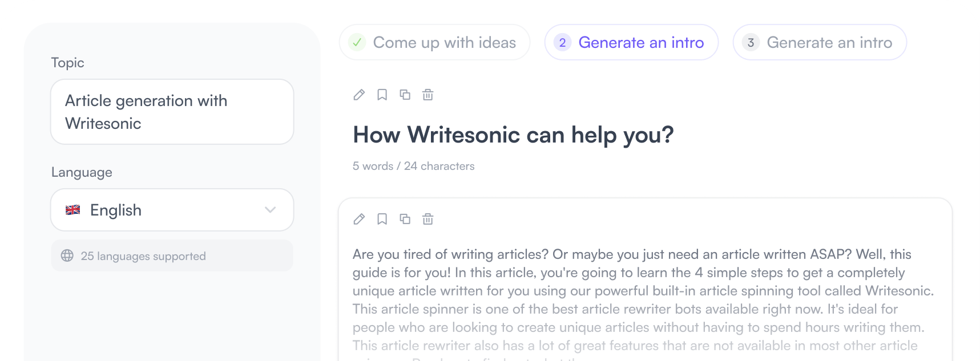Click the pencil icon to edit the headline
The image size is (980, 361).
(359, 95)
